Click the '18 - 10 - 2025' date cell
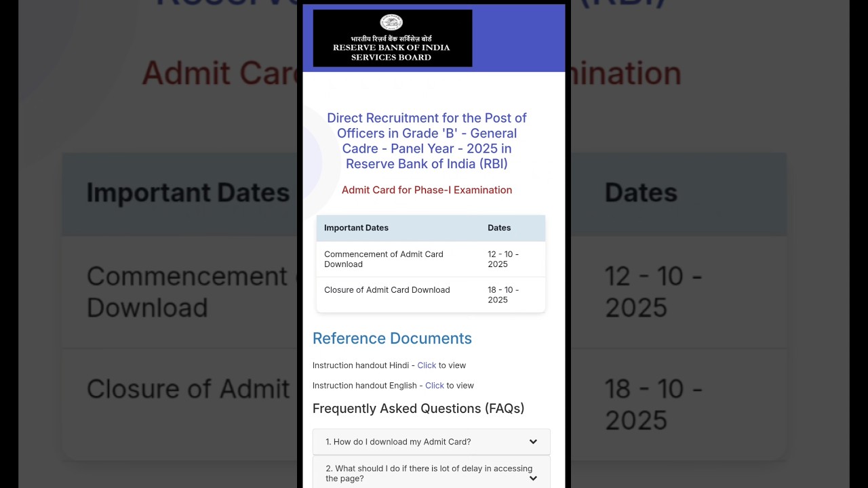868x488 pixels. (503, 295)
